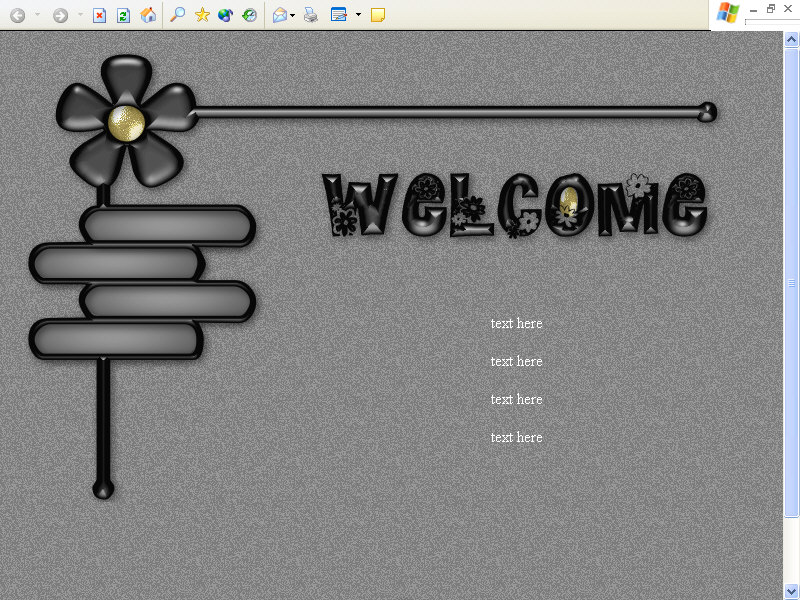Viewport: 800px width, 600px height.
Task: Click the first 'text here' line
Action: pyautogui.click(x=516, y=323)
